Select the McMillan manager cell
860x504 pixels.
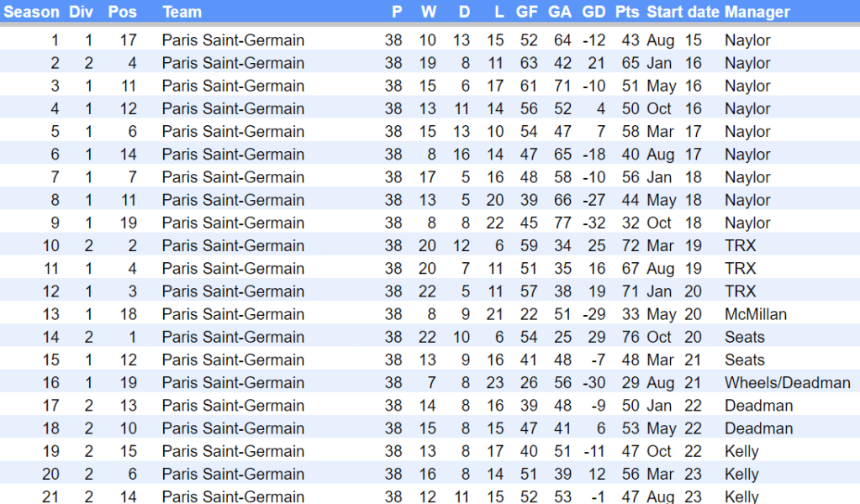pos(756,314)
